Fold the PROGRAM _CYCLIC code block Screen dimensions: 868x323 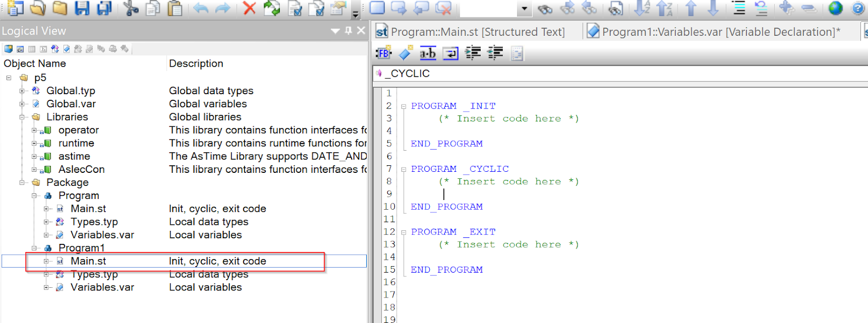[404, 169]
